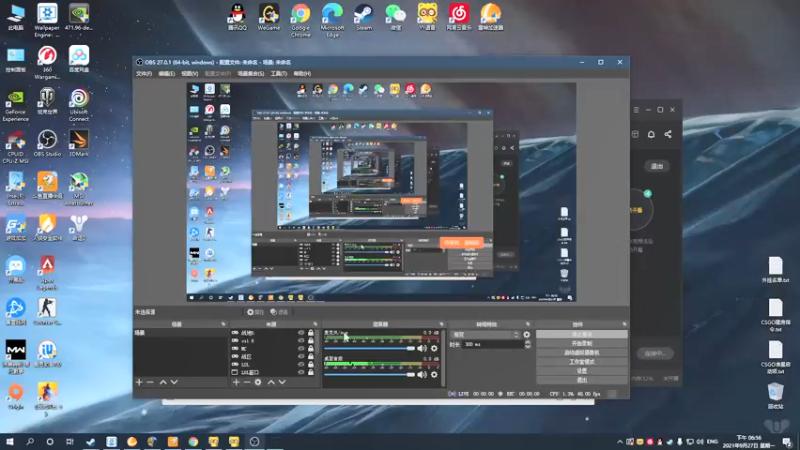
Task: Open source properties gear in sources toolbar
Action: [x=258, y=382]
